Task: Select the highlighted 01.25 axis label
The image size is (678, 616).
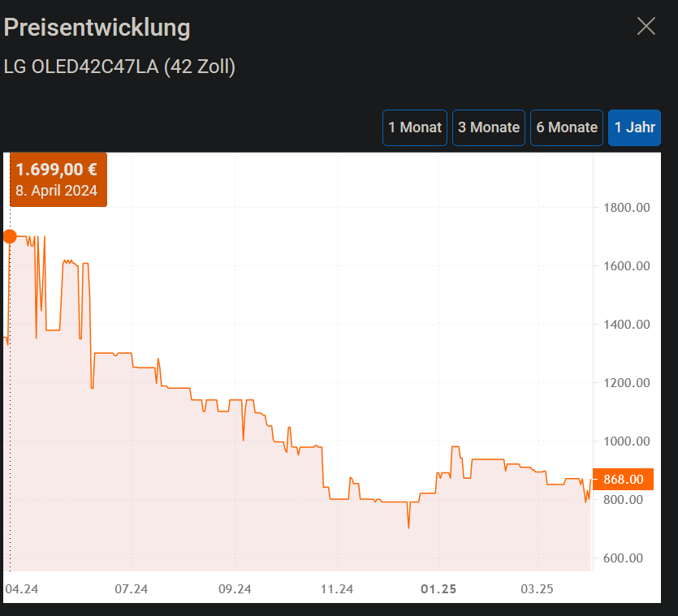Action: pyautogui.click(x=438, y=589)
